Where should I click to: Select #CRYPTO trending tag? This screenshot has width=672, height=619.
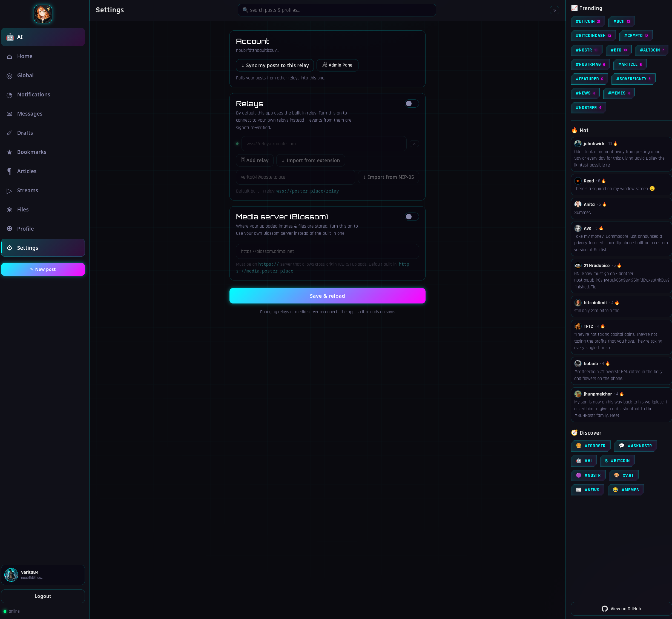click(636, 36)
